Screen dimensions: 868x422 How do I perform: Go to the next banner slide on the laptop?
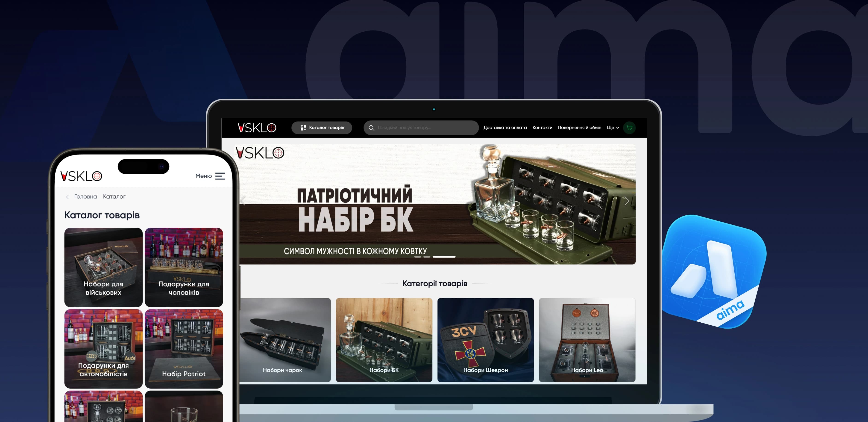click(626, 201)
